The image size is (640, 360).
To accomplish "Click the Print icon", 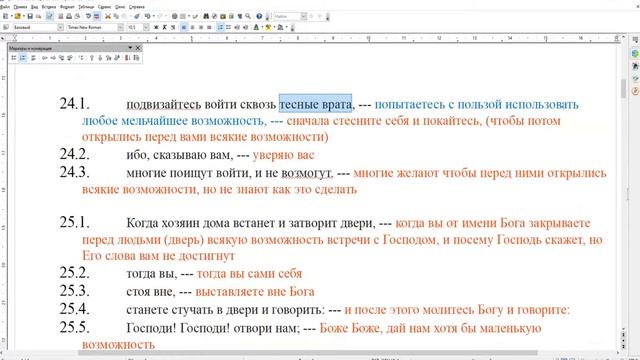I will 69,16.
